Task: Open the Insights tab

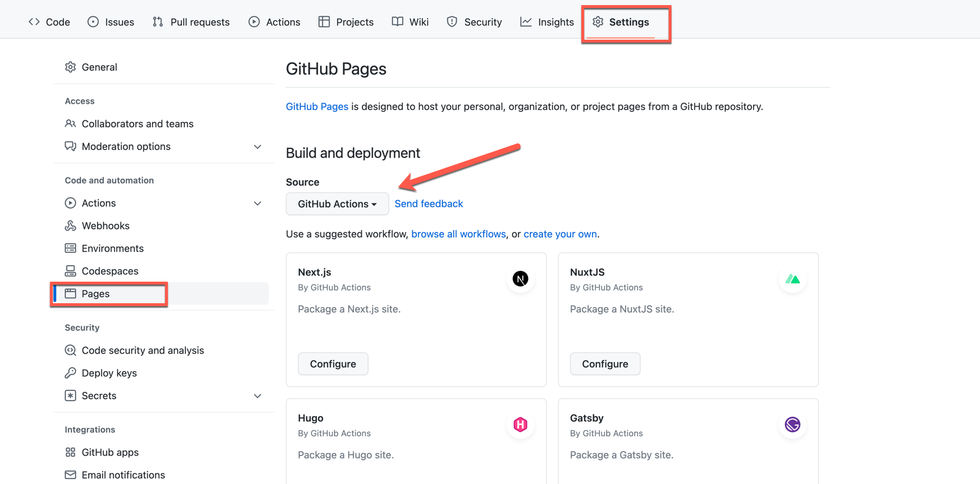Action: tap(547, 22)
